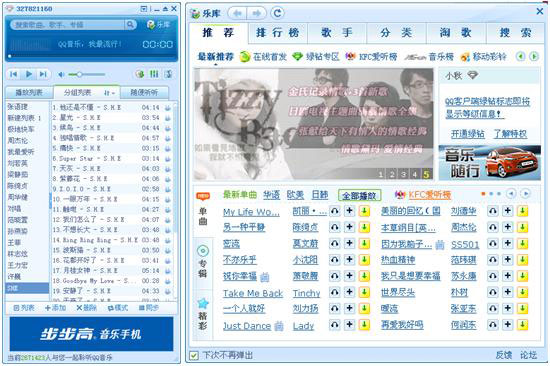Viewport: 550px width, 366px height.
Task: Refresh the 乐库 browser page
Action: click(277, 13)
